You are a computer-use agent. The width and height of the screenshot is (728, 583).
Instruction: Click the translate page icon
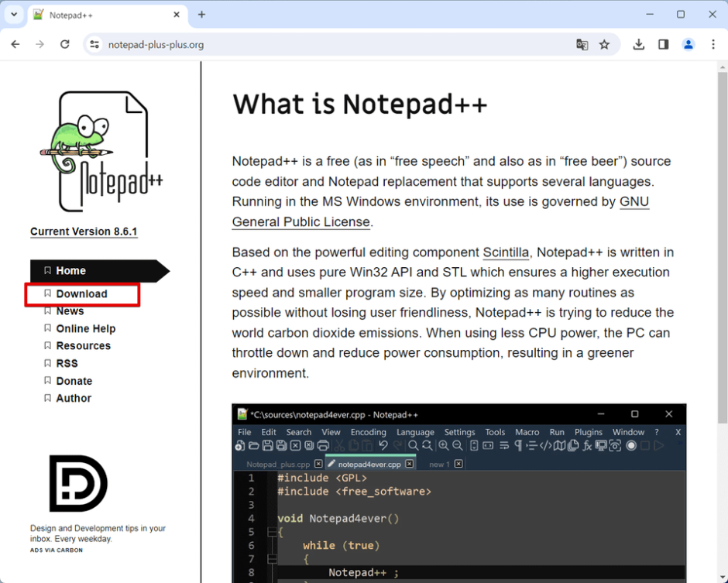pos(582,45)
